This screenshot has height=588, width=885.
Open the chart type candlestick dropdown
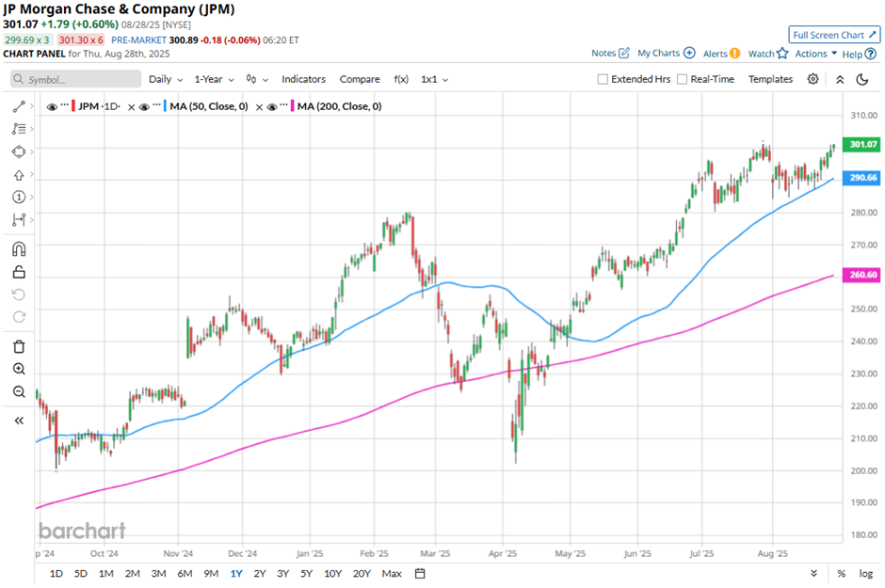257,79
